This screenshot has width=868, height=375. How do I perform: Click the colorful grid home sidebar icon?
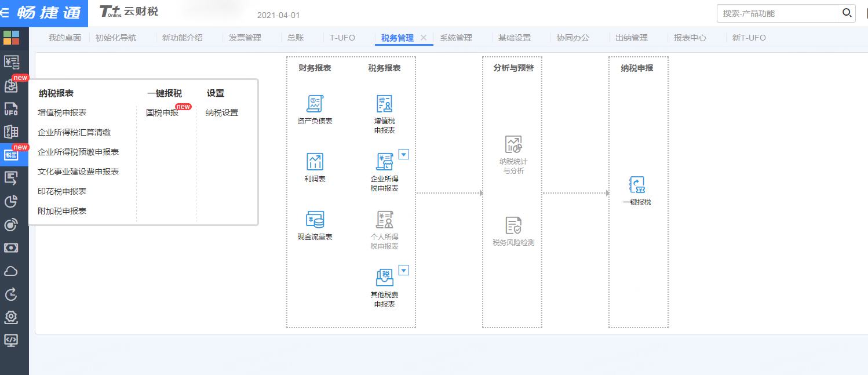coord(11,38)
